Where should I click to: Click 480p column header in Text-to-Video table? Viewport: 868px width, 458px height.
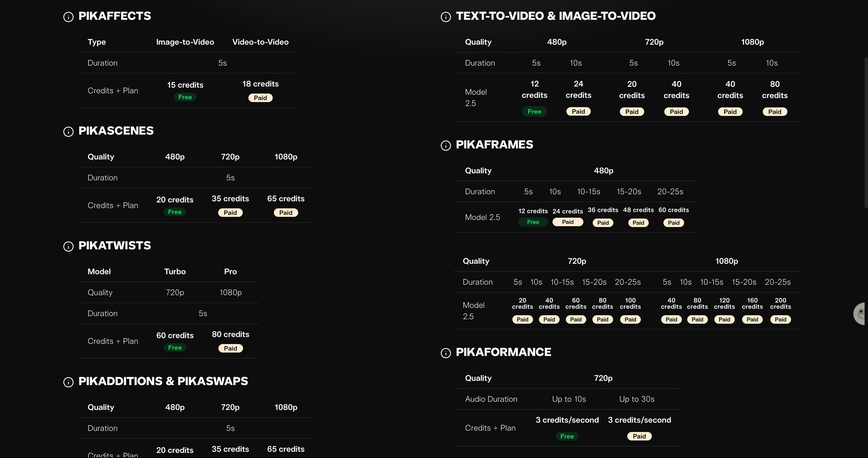(x=557, y=42)
